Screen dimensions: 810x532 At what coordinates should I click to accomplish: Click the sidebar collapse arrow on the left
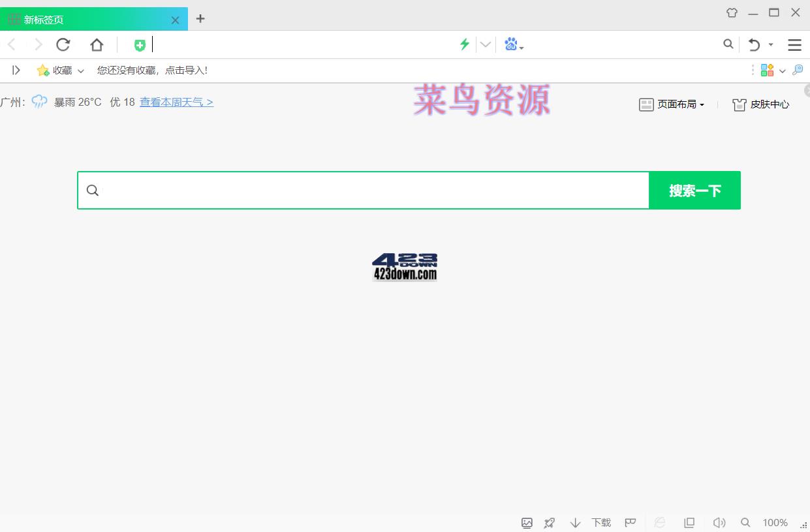(16, 70)
